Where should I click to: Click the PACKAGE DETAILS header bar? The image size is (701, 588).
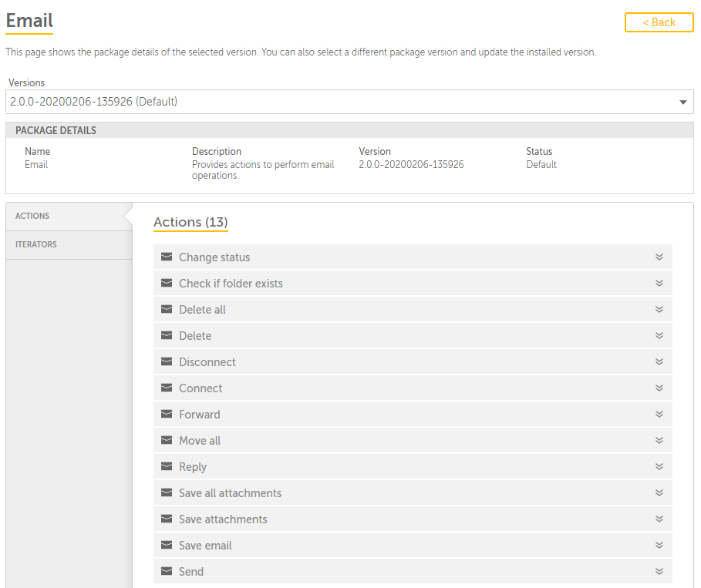349,130
